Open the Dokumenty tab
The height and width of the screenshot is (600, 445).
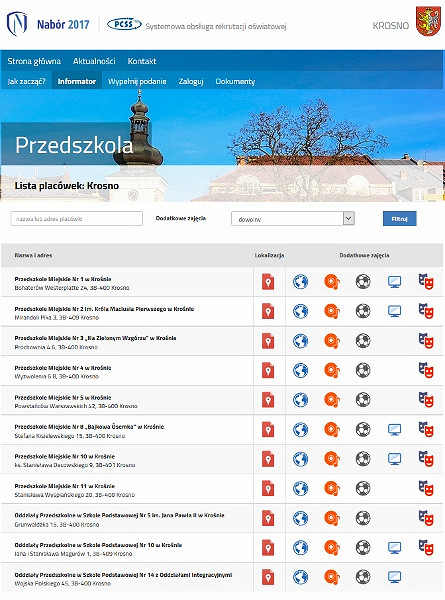(235, 81)
